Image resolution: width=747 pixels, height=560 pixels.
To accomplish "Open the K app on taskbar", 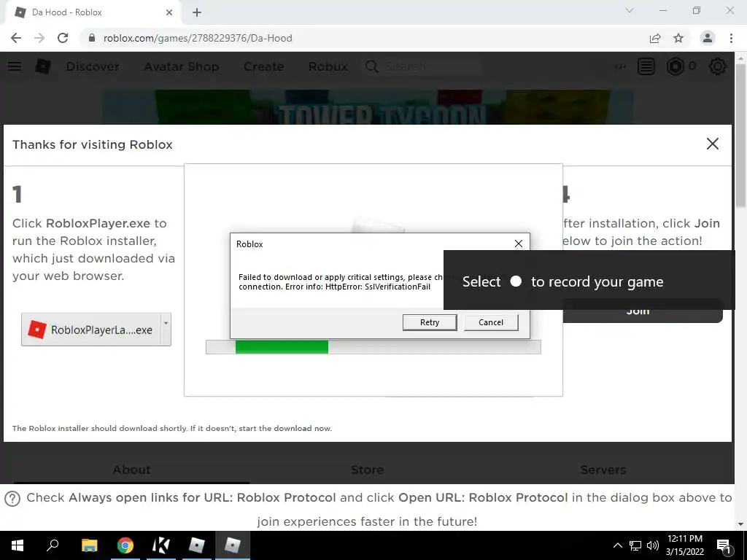I will point(161,545).
